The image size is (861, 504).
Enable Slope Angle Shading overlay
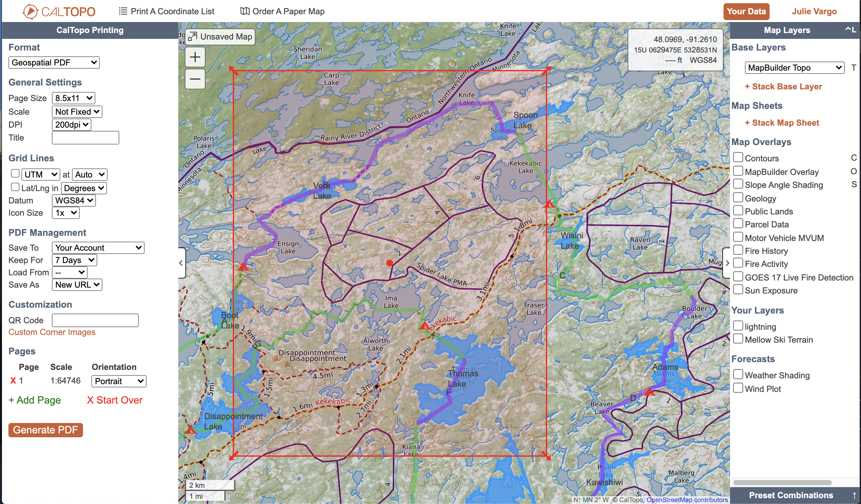click(738, 184)
